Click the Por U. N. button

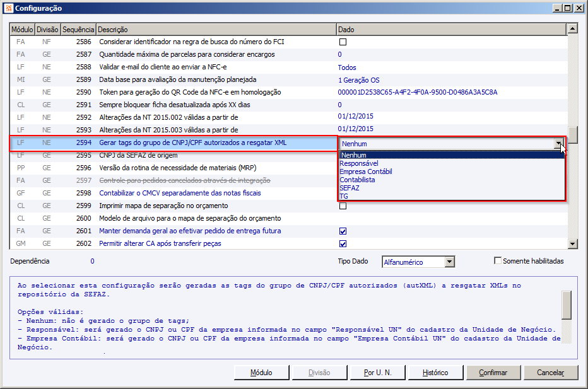coord(377,373)
